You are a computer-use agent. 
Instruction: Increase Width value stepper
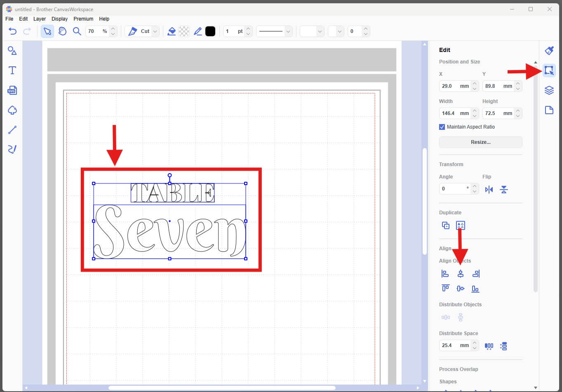point(475,110)
